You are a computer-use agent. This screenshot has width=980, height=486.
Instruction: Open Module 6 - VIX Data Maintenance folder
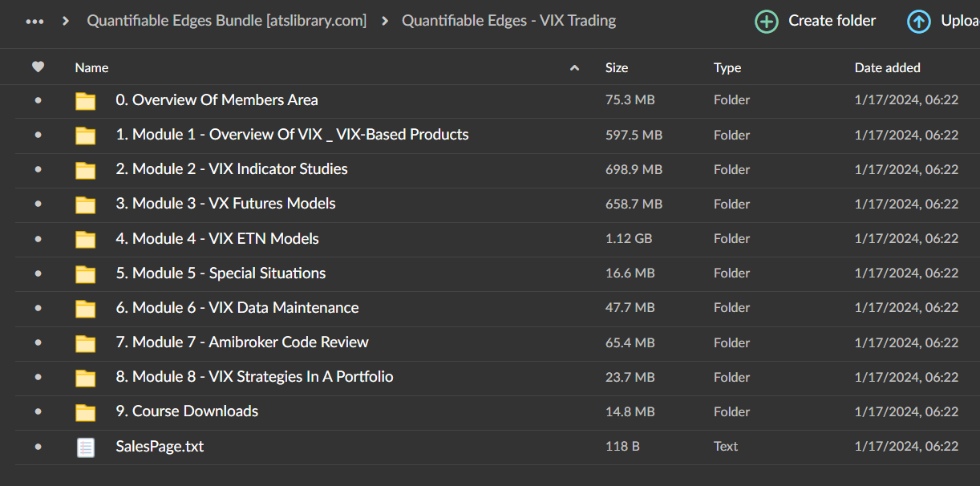coord(237,308)
